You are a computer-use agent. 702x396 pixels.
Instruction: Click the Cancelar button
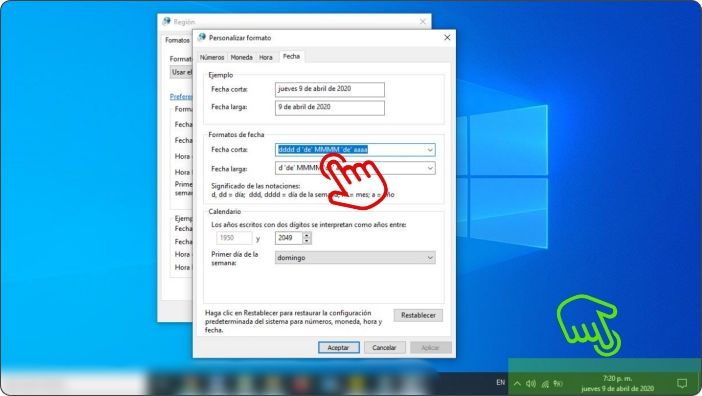(x=384, y=348)
